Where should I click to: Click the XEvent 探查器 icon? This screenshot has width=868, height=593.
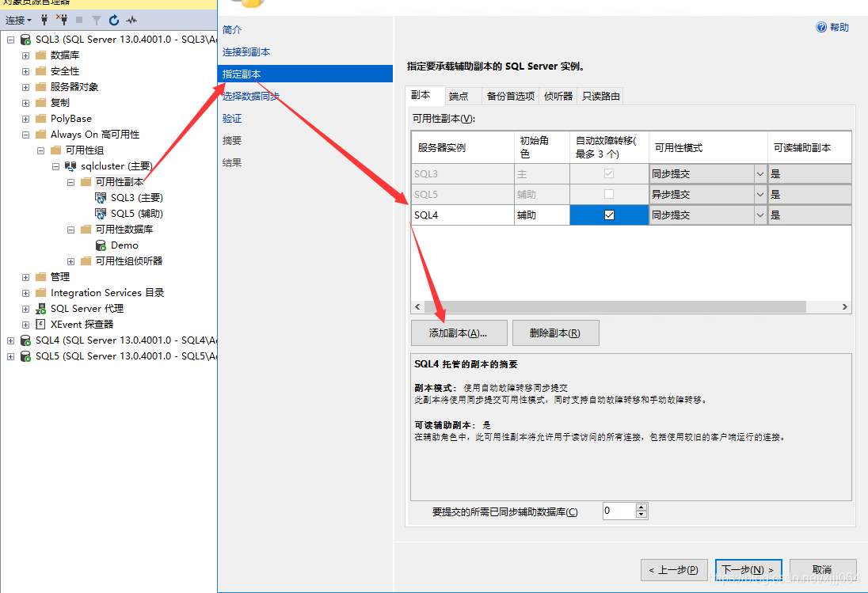pos(40,324)
